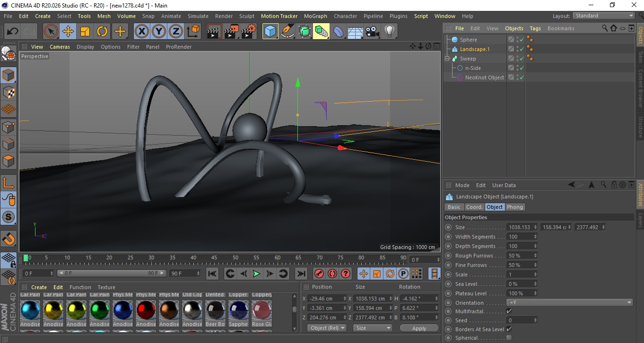Select the Sapphire material swatch

click(x=239, y=310)
